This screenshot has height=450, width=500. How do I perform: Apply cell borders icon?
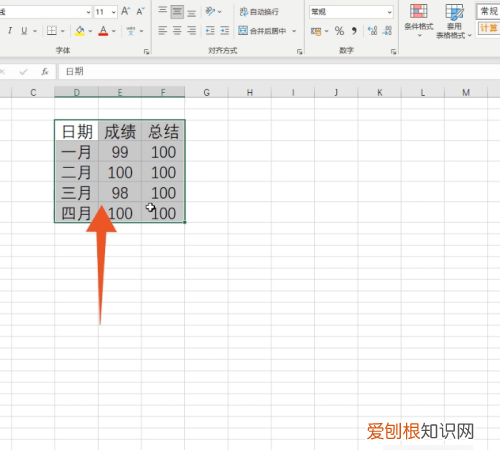point(52,31)
